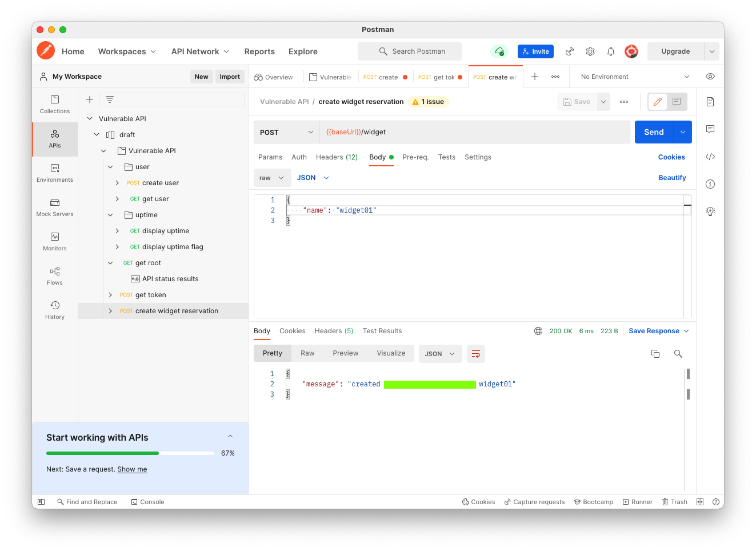
Task: Select the APIs sidebar icon
Action: coord(55,139)
